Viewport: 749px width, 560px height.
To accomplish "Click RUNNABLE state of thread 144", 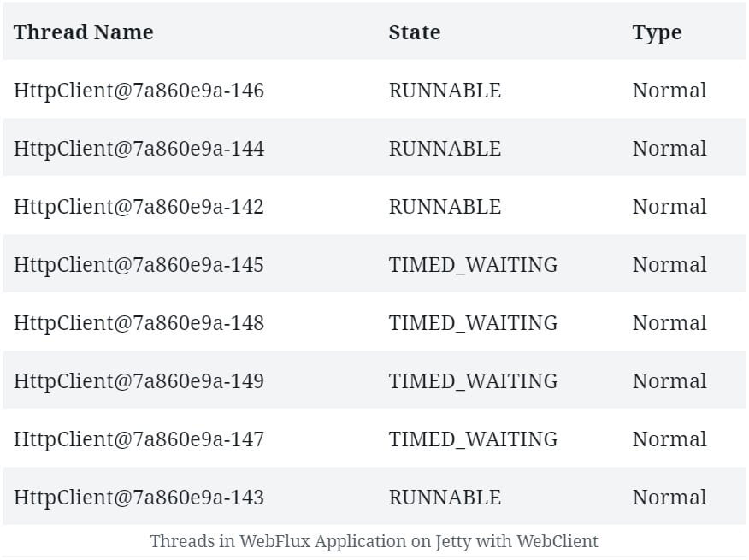I will click(x=445, y=149).
